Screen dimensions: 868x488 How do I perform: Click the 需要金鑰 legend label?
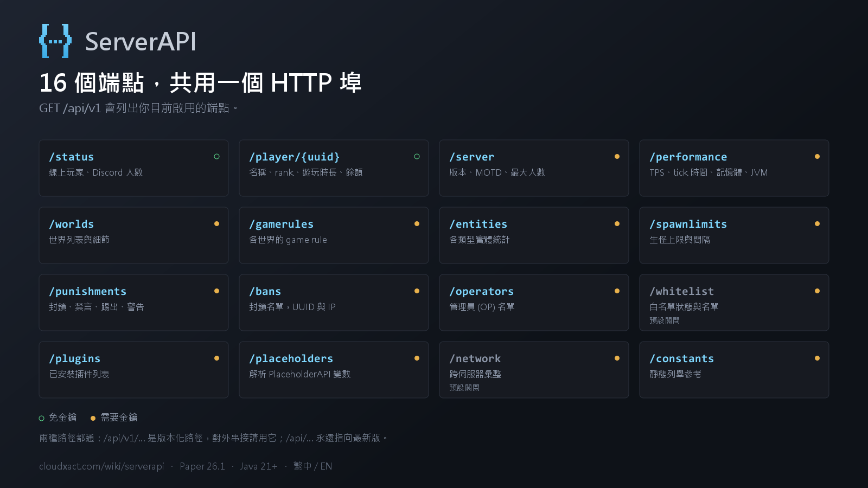[119, 418]
